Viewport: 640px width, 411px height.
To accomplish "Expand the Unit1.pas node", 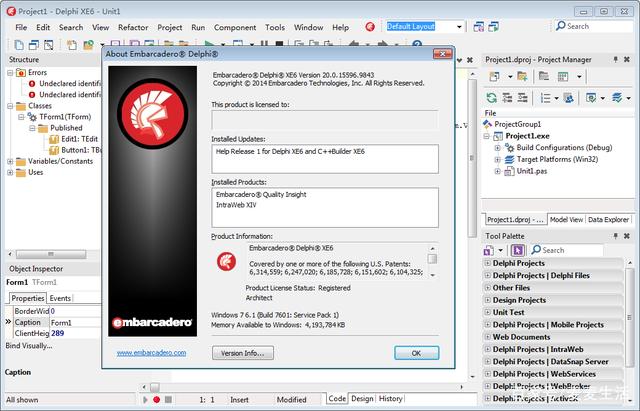I will click(498, 171).
